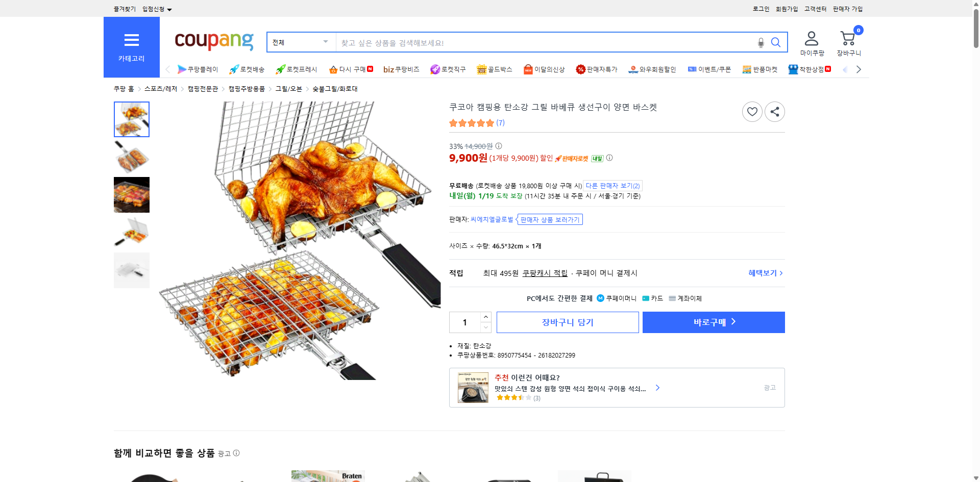Click the 다른 판매자 보기(2) link
The width and height of the screenshot is (980, 482).
tap(612, 186)
